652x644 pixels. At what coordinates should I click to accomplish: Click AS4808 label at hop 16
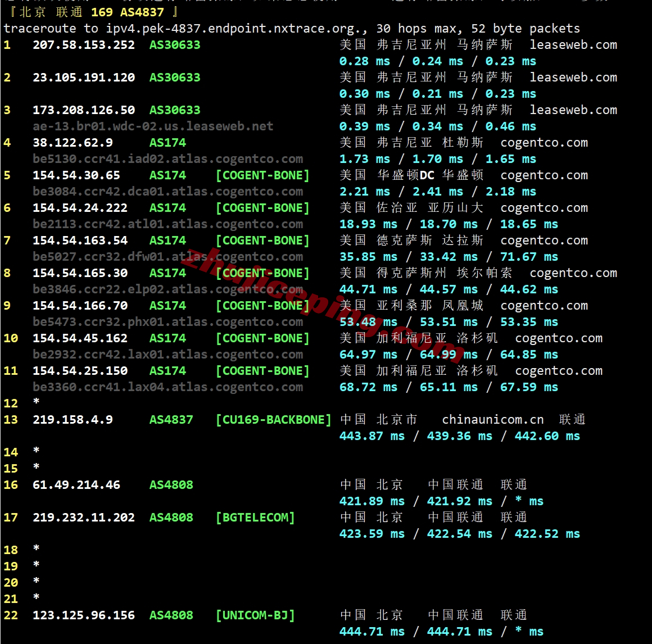point(171,485)
